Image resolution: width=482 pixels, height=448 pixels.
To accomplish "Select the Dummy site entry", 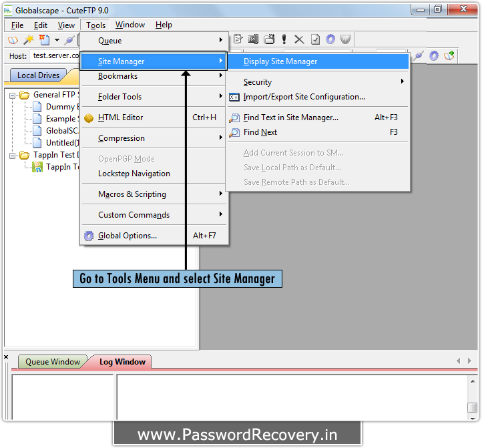I will click(62, 107).
